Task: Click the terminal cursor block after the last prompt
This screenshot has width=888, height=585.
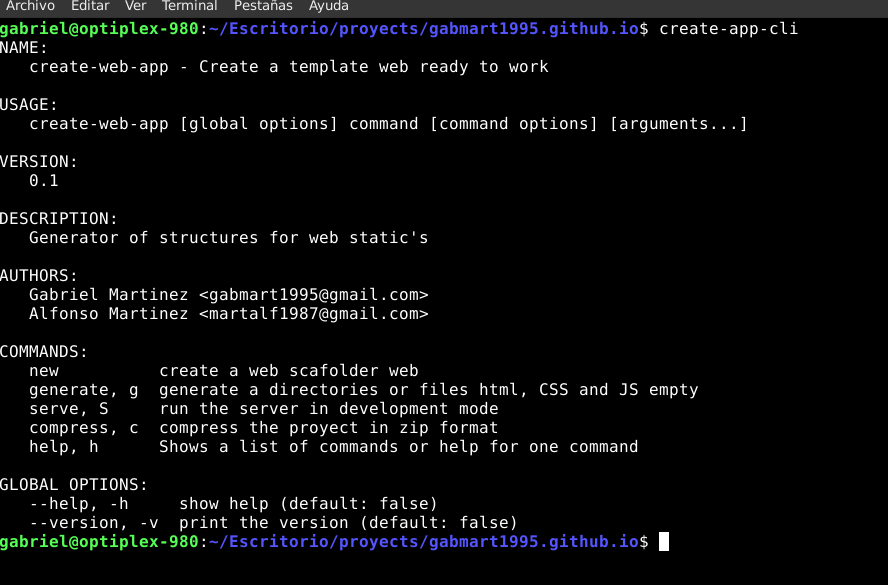Action: (664, 542)
